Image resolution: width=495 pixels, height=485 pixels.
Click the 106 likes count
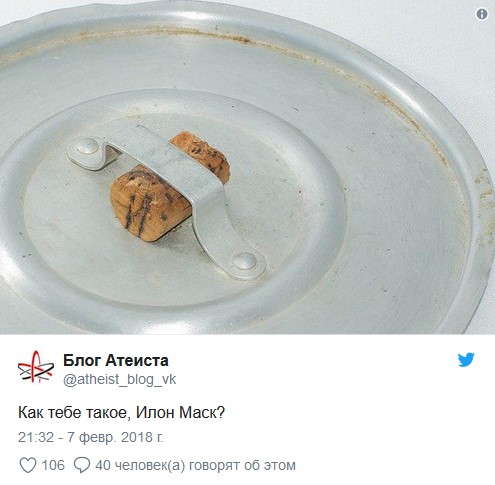53,465
